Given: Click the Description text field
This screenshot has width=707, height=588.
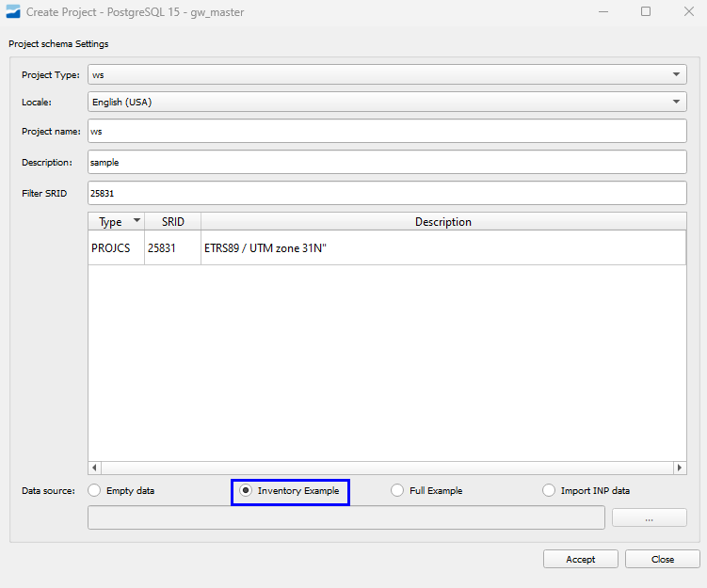Looking at the screenshot, I should pyautogui.click(x=386, y=162).
